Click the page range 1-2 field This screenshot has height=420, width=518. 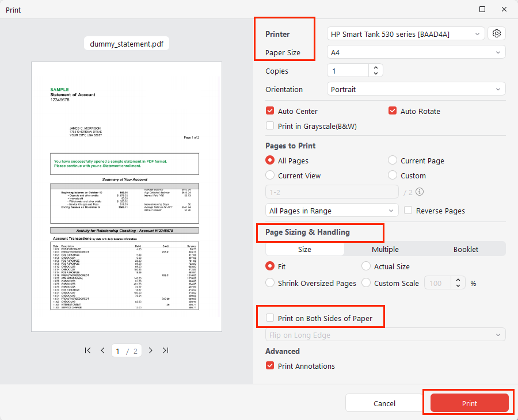[x=332, y=192]
